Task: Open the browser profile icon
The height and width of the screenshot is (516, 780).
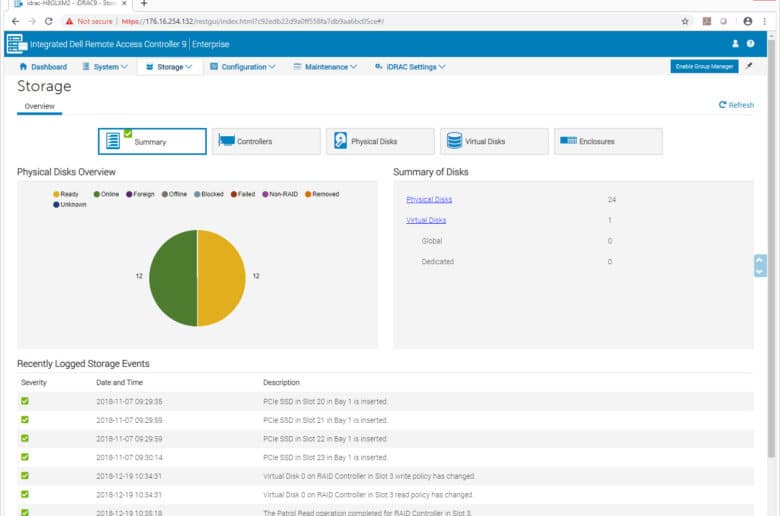Action: pos(748,21)
